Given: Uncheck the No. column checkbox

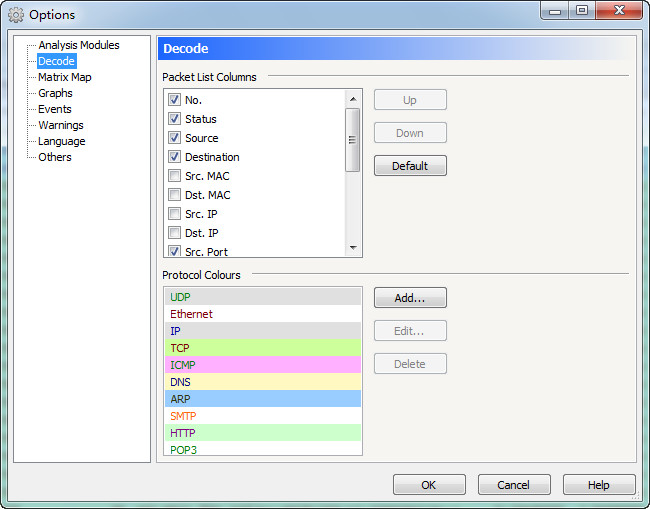Looking at the screenshot, I should click(x=175, y=100).
